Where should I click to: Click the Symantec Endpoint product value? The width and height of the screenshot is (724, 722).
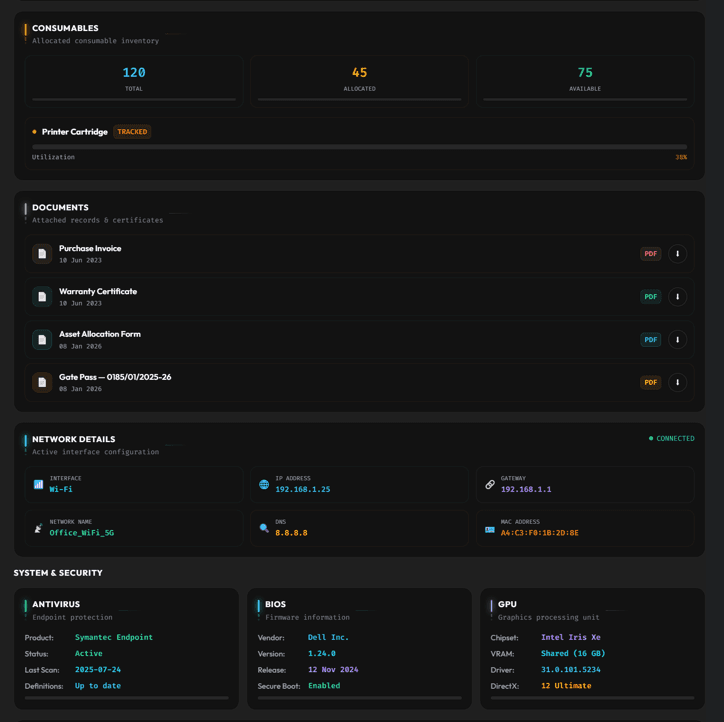(114, 637)
